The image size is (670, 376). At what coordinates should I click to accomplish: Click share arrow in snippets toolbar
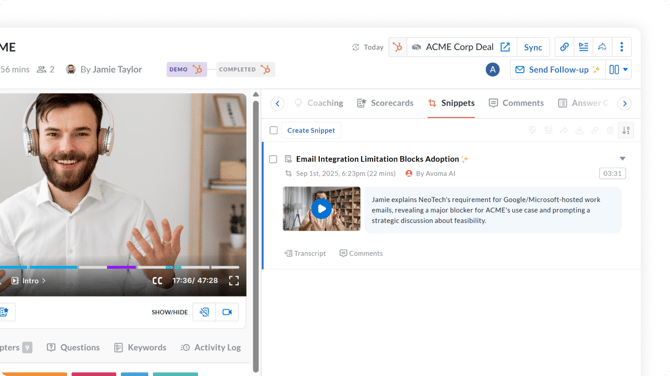[x=564, y=130]
